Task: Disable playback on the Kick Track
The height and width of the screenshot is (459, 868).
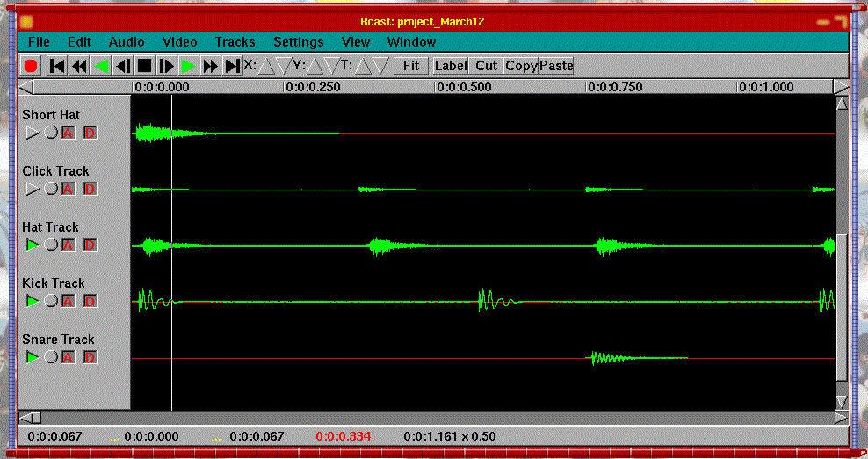Action: click(x=33, y=301)
